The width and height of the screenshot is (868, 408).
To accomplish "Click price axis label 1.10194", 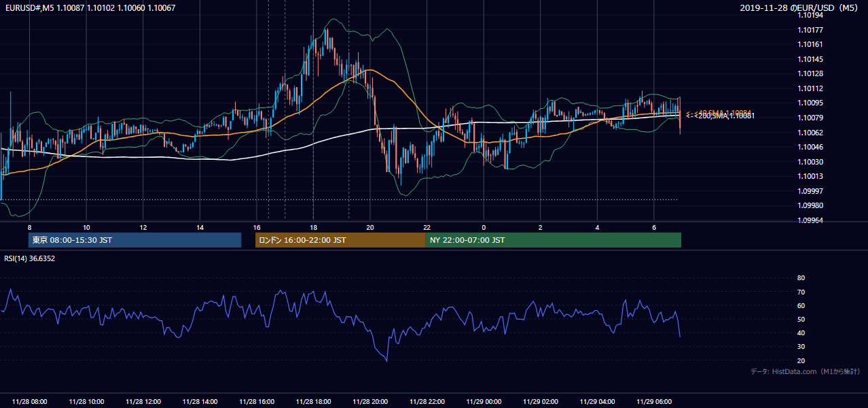I will [810, 15].
